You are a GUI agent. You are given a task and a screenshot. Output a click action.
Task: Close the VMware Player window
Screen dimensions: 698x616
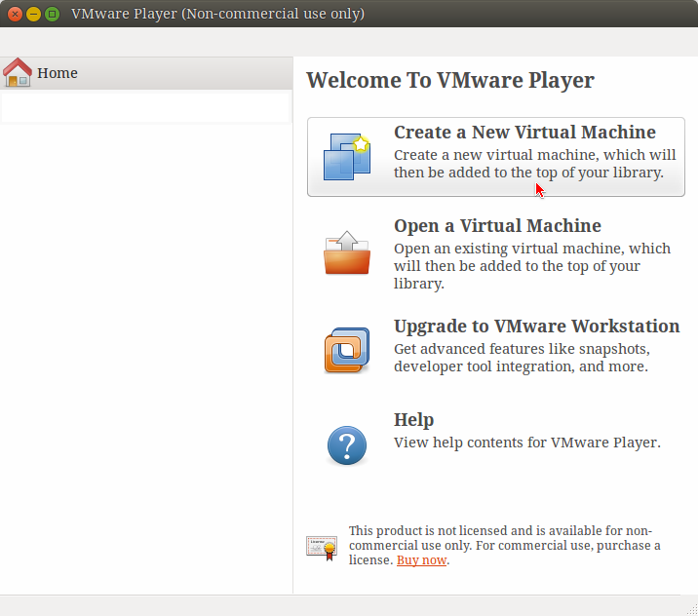click(15, 14)
